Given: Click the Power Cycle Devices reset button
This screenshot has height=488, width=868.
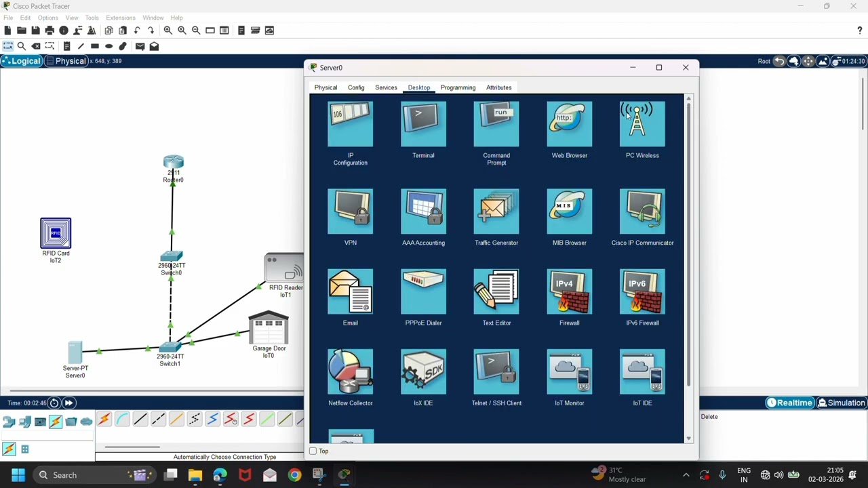Looking at the screenshot, I should pyautogui.click(x=54, y=403).
